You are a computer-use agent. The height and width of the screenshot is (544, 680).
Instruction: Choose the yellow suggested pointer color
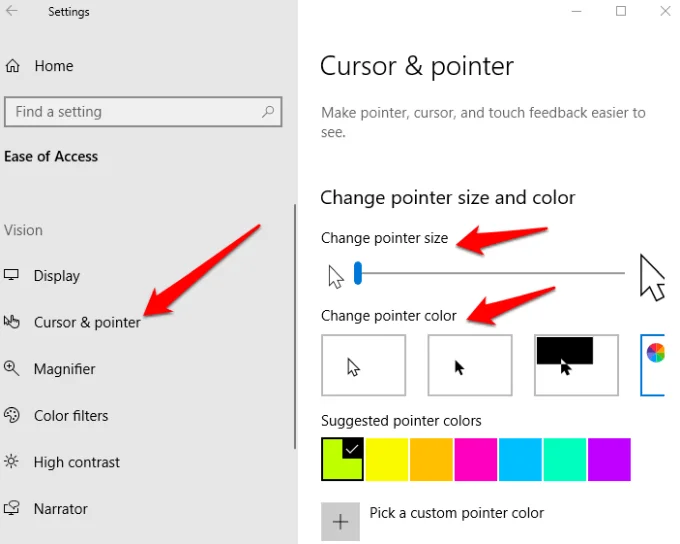point(387,459)
